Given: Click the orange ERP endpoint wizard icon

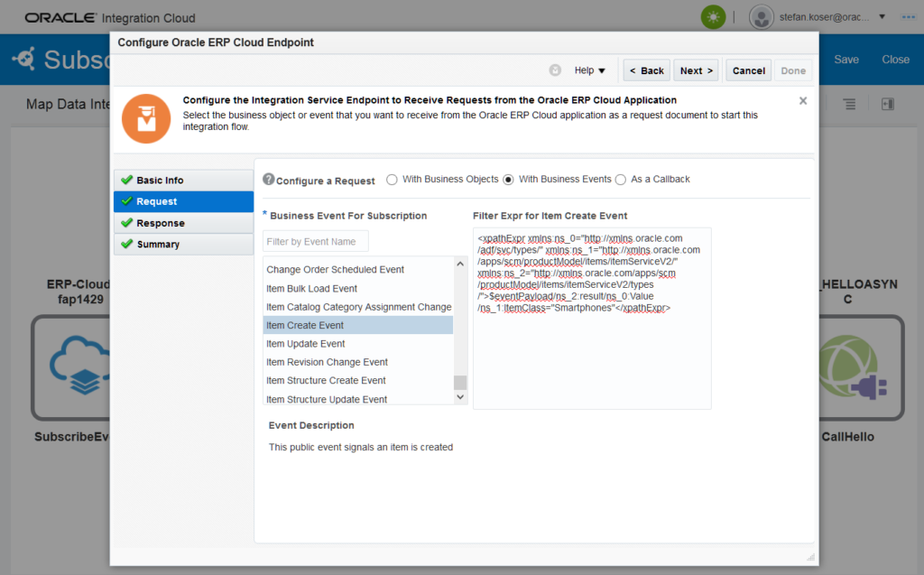Looking at the screenshot, I should [146, 118].
